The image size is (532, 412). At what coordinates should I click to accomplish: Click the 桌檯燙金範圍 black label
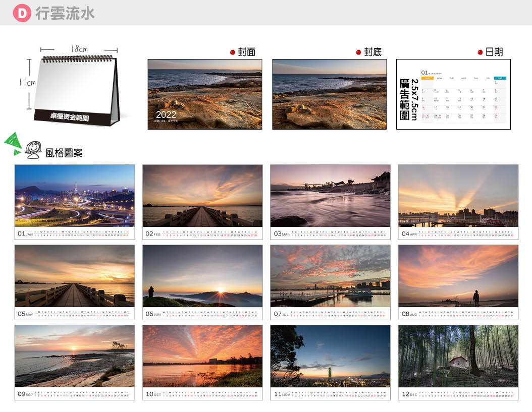point(70,117)
